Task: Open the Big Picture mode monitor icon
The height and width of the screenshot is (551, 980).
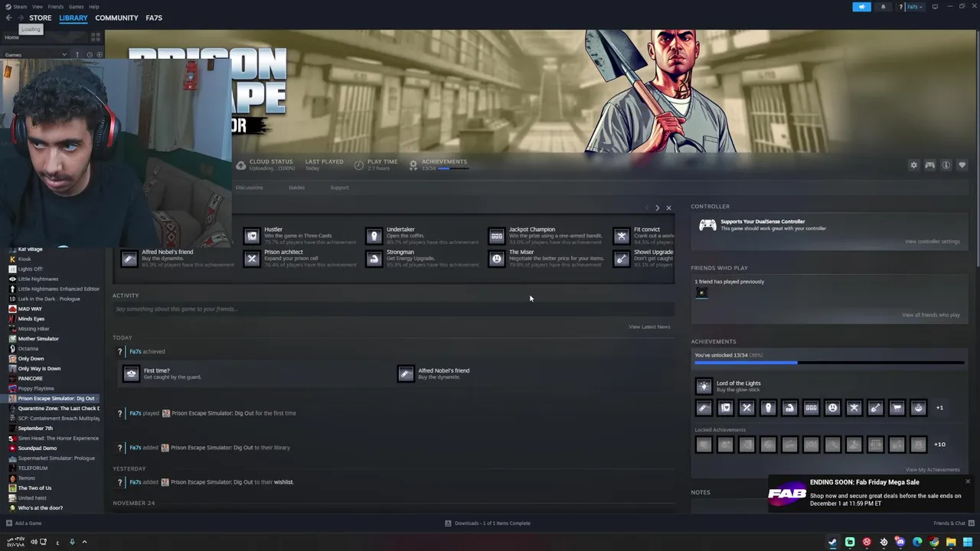Action: click(x=935, y=7)
